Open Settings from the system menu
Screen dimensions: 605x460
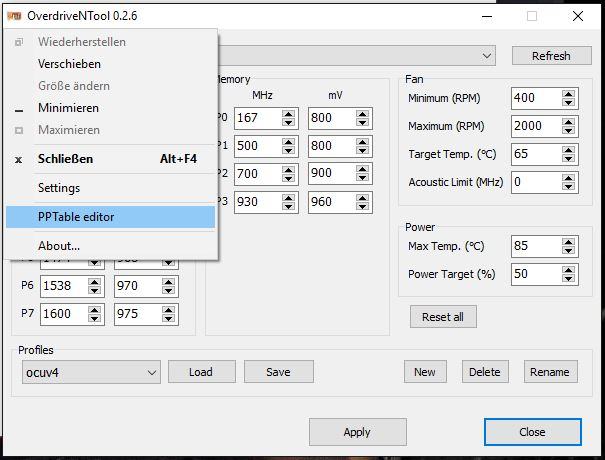point(110,188)
